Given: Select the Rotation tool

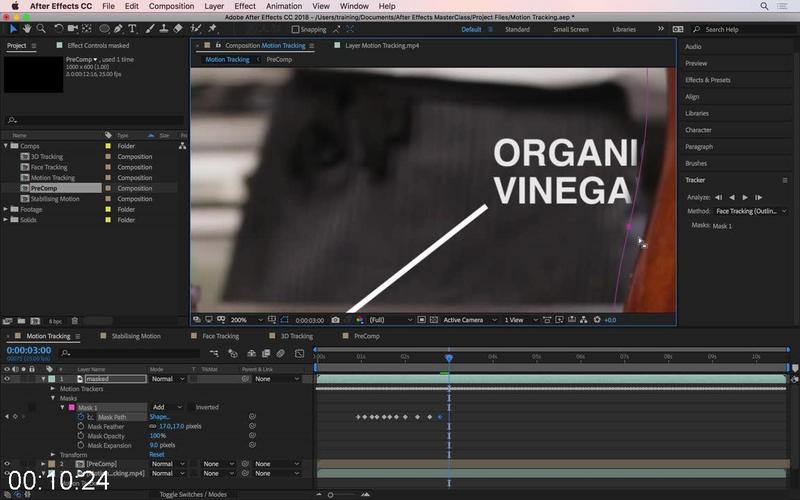Looking at the screenshot, I should (59, 29).
